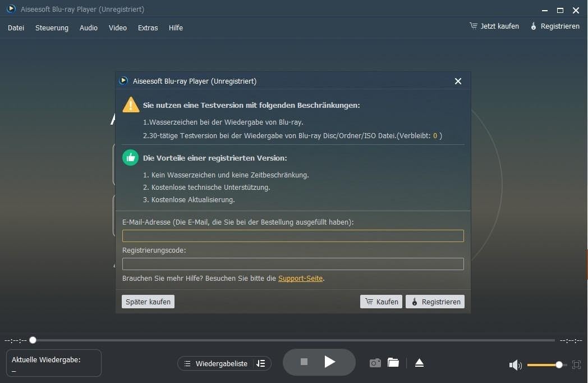Click the yellow warning triangle icon
Screen dimensions: 588x383
(x=131, y=105)
